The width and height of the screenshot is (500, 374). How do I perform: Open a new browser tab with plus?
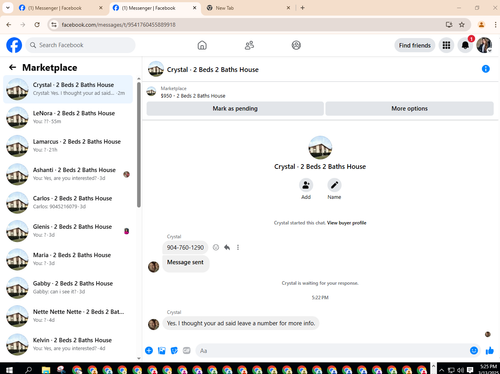(302, 8)
